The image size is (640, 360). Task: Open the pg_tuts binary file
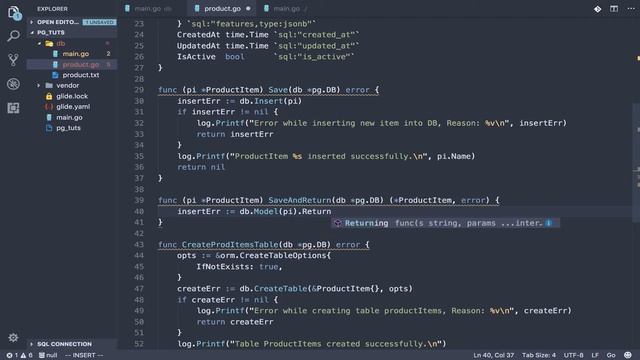click(68, 128)
